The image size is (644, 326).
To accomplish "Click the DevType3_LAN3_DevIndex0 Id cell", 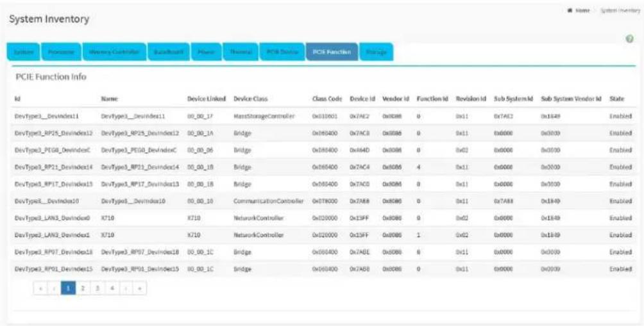I will click(52, 218).
